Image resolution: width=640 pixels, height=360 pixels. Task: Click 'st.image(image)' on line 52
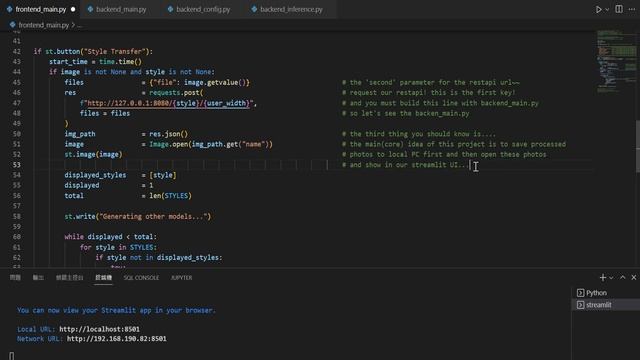(93, 154)
